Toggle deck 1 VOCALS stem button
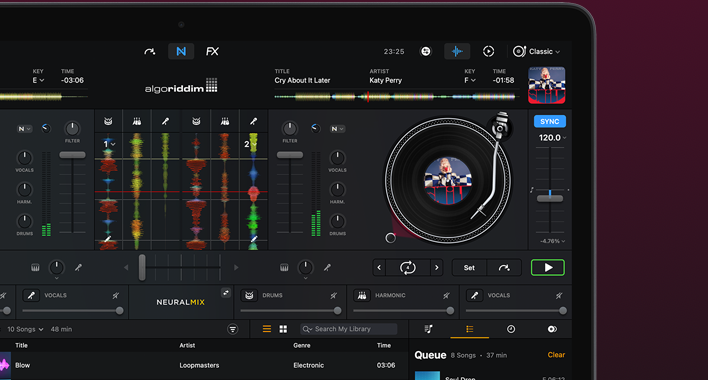The height and width of the screenshot is (380, 708). tap(31, 295)
